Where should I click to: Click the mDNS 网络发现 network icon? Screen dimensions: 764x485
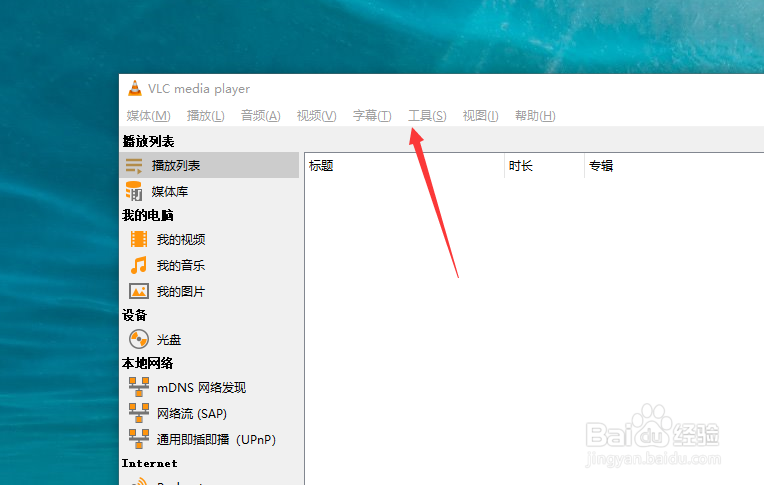pos(138,387)
